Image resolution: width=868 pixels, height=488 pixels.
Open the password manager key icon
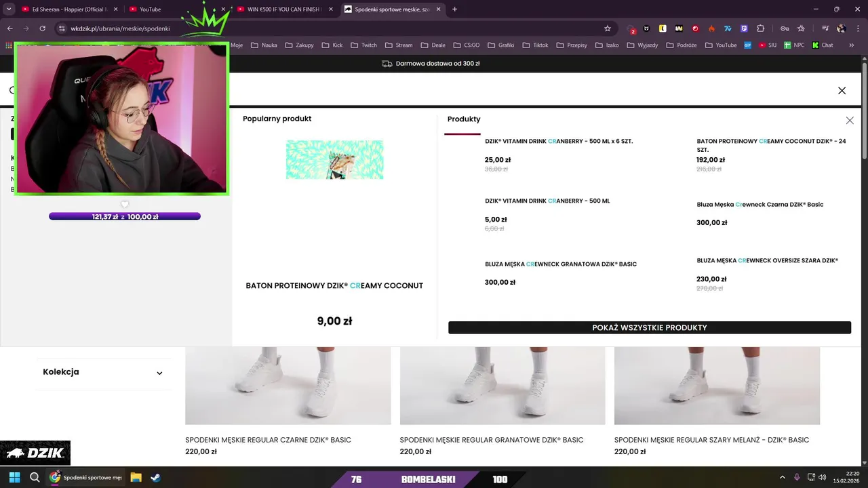click(785, 28)
